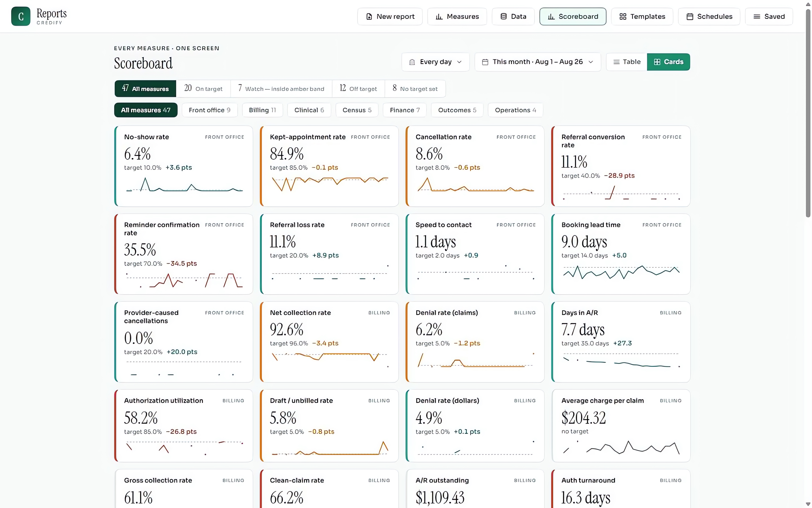Viewport: 812px width, 508px height.
Task: Select the Outcomes 5 category tab
Action: (x=457, y=110)
